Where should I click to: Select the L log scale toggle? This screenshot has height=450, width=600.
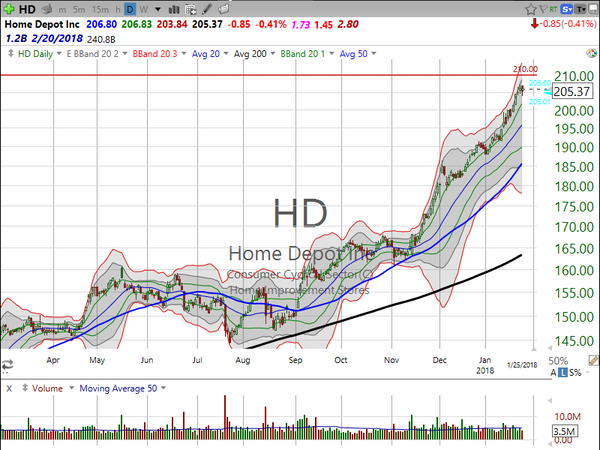pyautogui.click(x=562, y=372)
